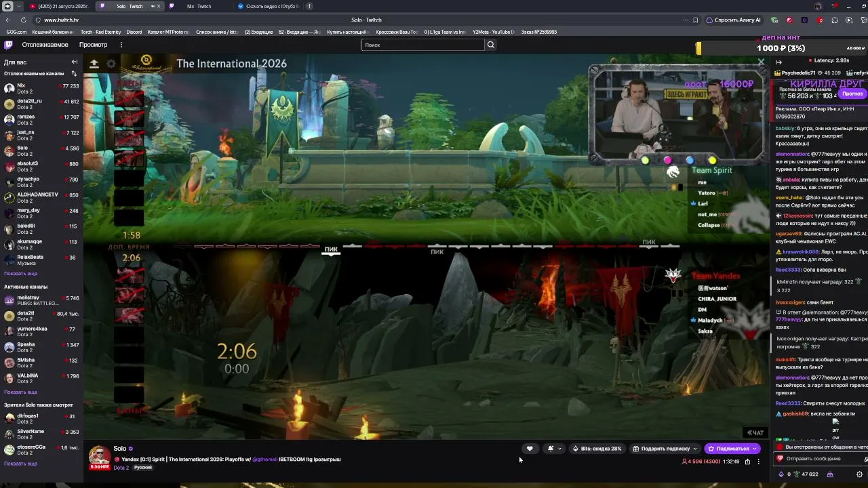Screen dimensions: 868x488
Task: Open the browser extensions puzzle icon
Action: pyautogui.click(x=835, y=20)
